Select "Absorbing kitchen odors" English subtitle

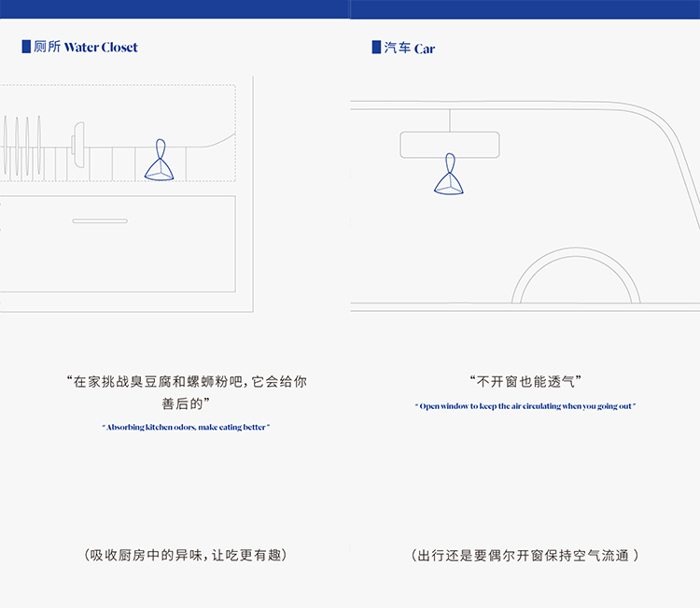(186, 427)
